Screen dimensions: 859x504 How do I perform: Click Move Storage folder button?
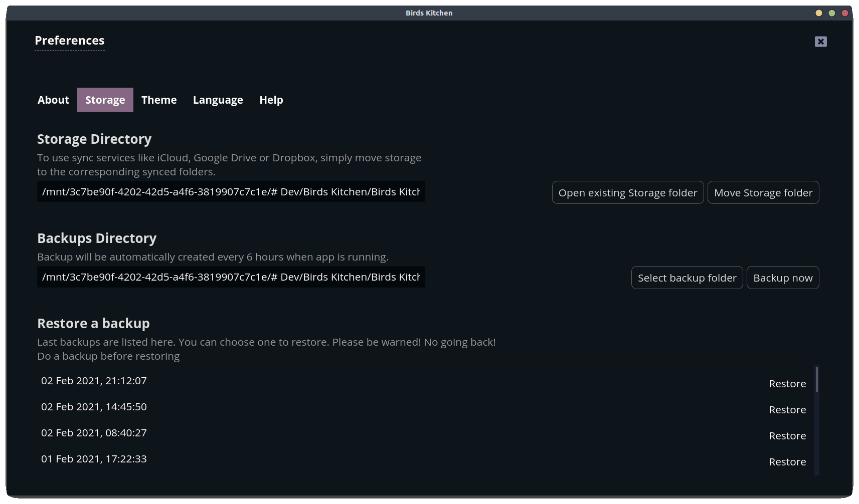coord(763,192)
